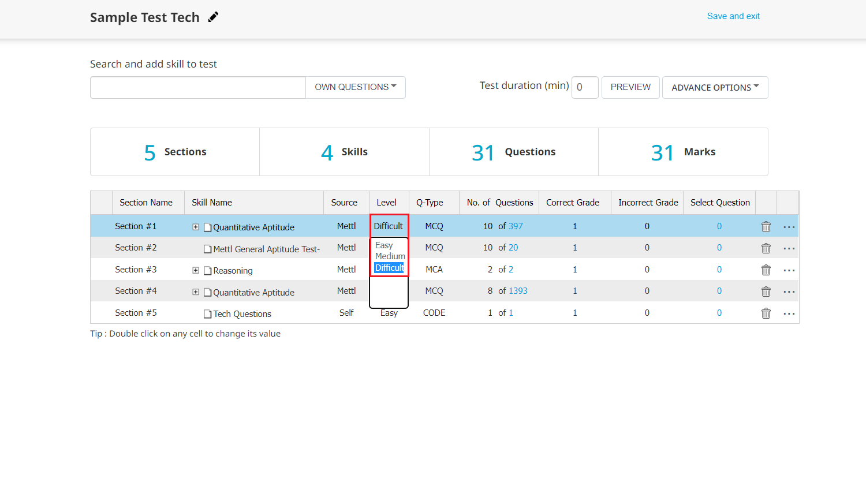Tick the Tech Questions checkbox
Image resolution: width=866 pixels, height=504 pixels.
coord(208,314)
